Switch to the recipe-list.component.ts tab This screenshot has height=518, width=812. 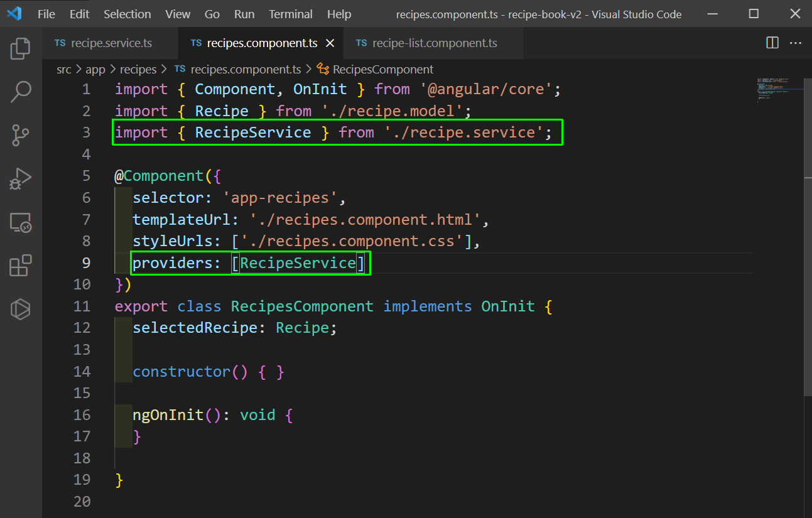click(x=434, y=43)
